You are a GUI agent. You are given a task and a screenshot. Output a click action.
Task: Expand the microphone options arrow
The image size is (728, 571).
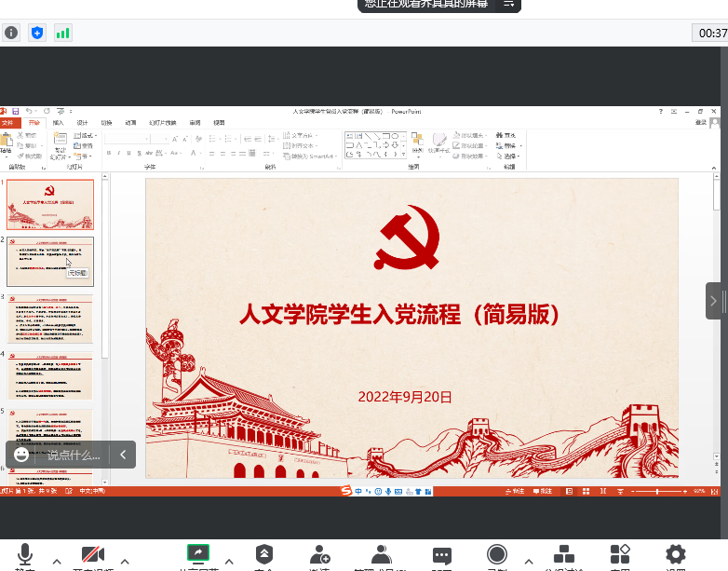click(57, 561)
